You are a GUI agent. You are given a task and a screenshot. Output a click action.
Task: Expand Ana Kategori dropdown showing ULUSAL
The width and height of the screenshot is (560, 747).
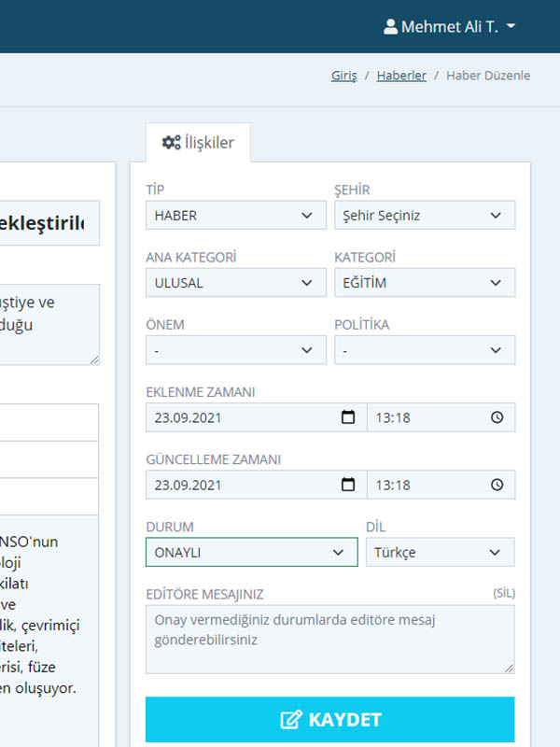tap(236, 283)
